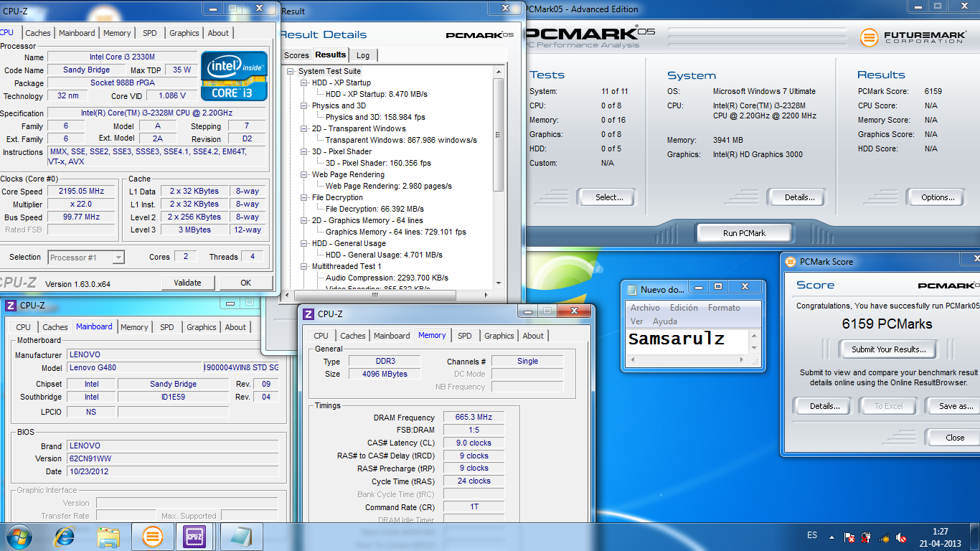
Task: Click the ES language indicator on taskbar
Action: point(812,535)
